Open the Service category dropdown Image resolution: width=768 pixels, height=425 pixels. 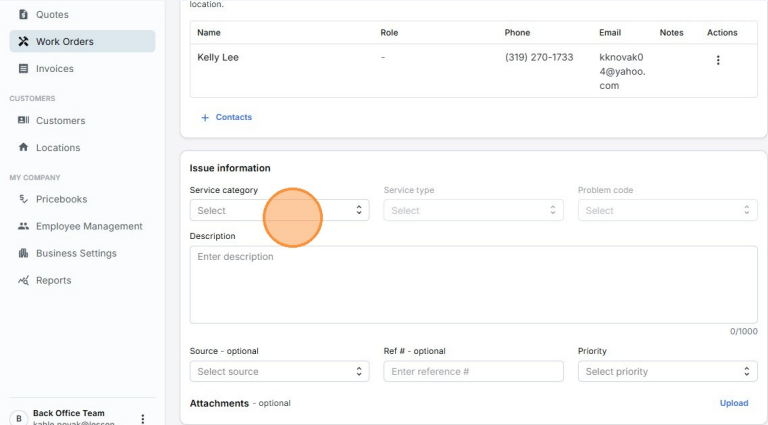point(279,211)
